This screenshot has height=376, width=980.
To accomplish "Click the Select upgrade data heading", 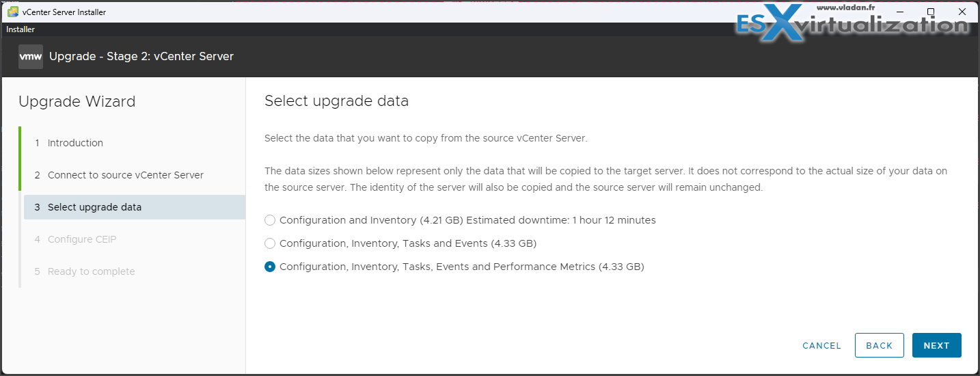I will click(336, 101).
